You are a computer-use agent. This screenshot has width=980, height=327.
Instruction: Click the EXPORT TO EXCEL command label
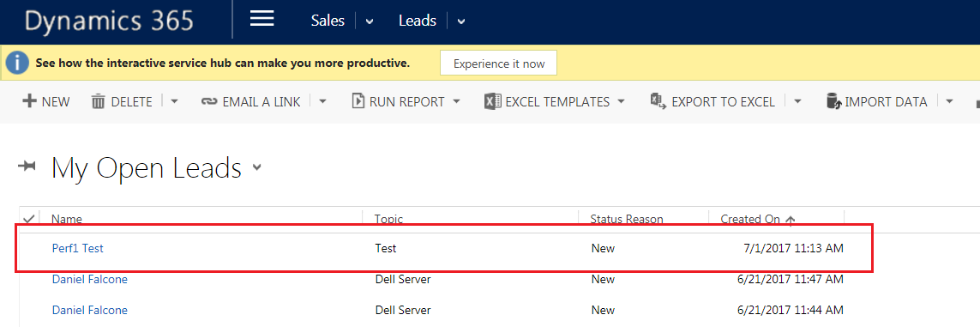[723, 102]
